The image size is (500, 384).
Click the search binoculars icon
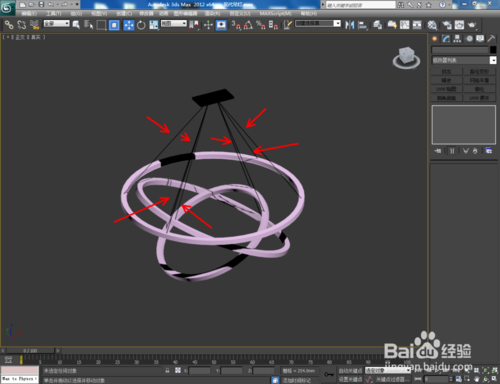pyautogui.click(x=401, y=5)
